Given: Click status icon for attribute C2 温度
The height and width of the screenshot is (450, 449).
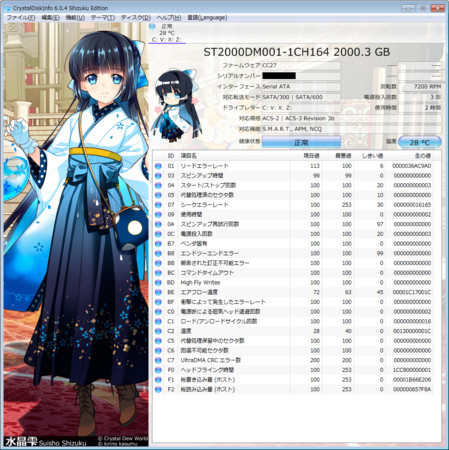Looking at the screenshot, I should point(158,331).
